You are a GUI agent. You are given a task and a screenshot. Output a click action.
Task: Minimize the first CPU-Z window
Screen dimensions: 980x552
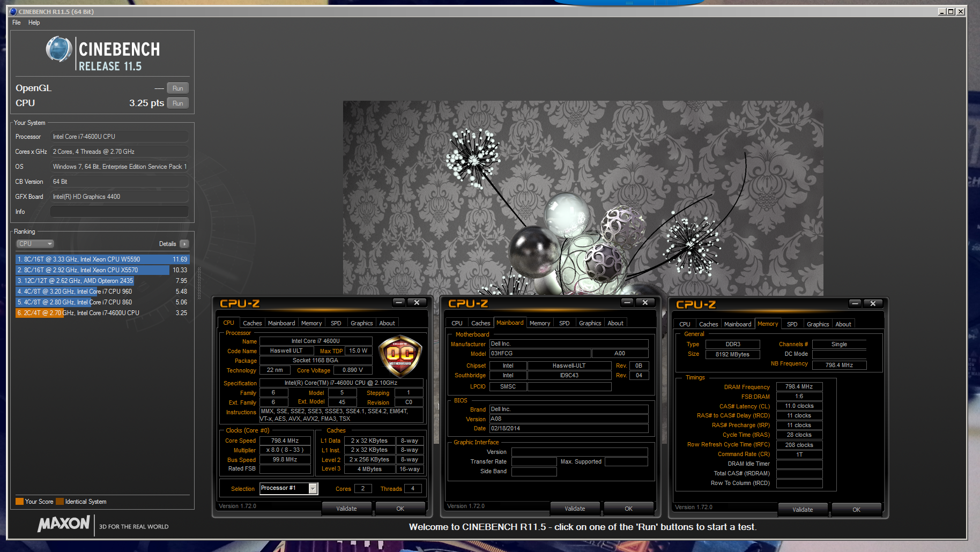click(x=399, y=303)
